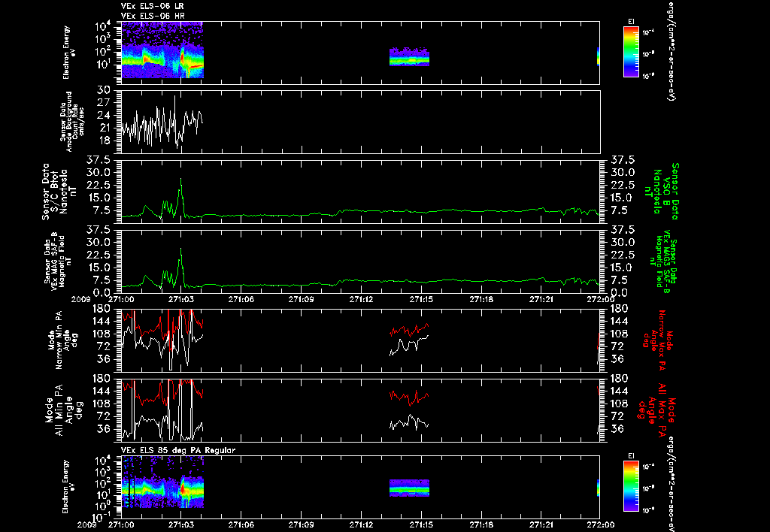This screenshot has height=532, width=770.
Task: Click the 'VEx ELS-06 HR' title text
Action: coord(152,17)
